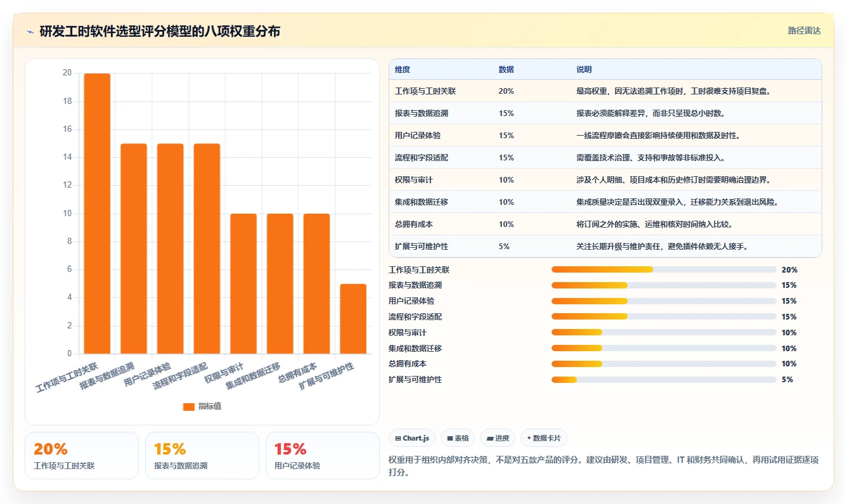This screenshot has height=504, width=847.
Task: Click the 用户记录体验 progress bar
Action: point(664,301)
